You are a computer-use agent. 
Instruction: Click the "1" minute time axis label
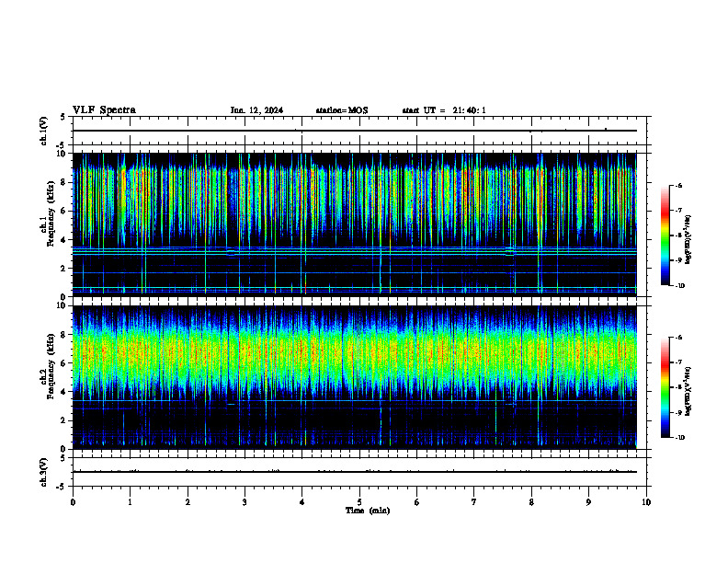point(130,502)
